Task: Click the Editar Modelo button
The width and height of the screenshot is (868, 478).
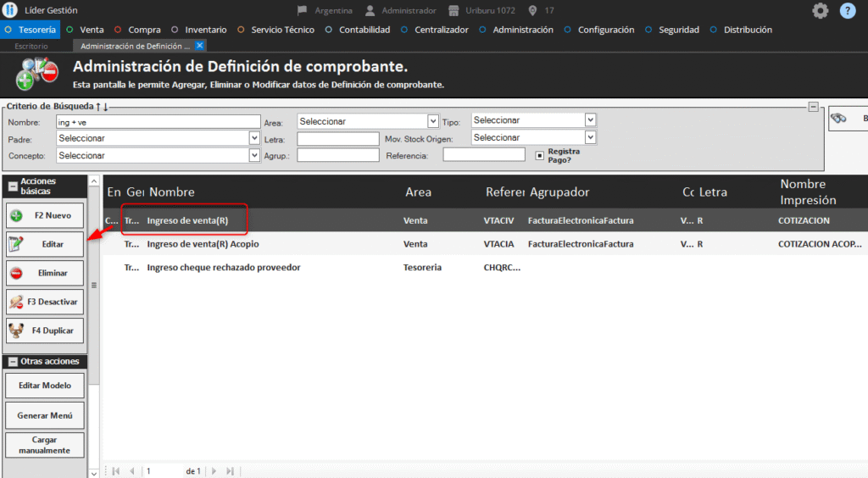Action: click(x=45, y=386)
